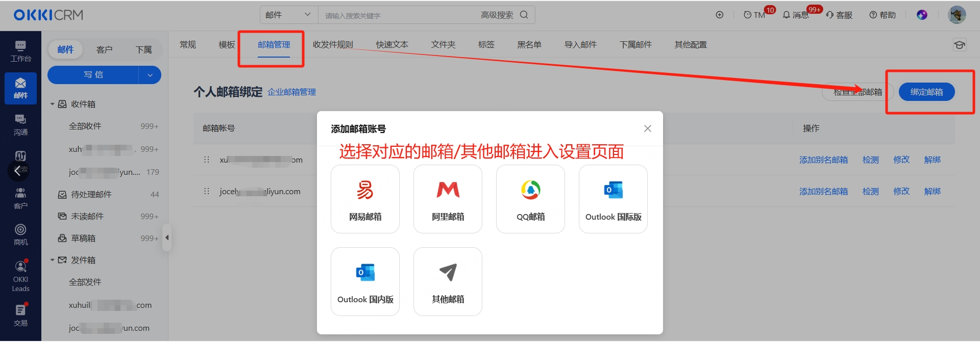Switch to the 收发件规则 tab
This screenshot has height=342, width=980.
coord(333,45)
